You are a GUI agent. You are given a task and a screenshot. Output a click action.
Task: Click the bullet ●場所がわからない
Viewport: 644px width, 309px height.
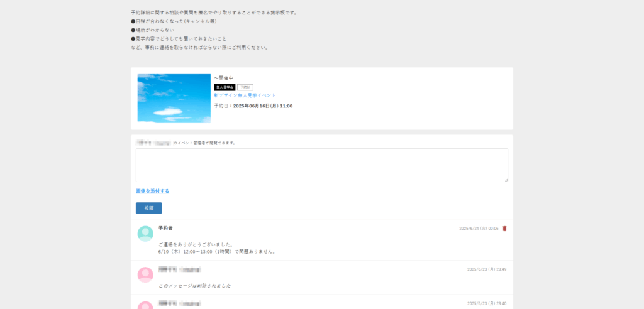pyautogui.click(x=152, y=30)
